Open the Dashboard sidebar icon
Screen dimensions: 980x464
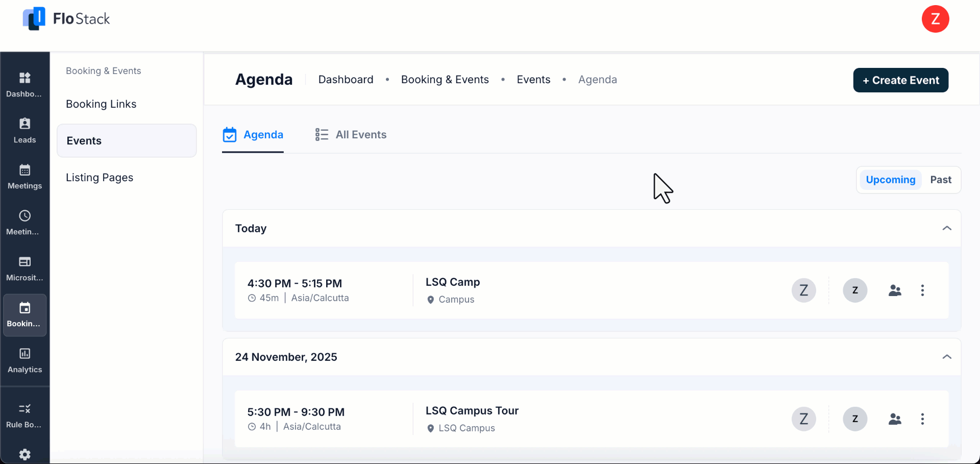coord(24,84)
